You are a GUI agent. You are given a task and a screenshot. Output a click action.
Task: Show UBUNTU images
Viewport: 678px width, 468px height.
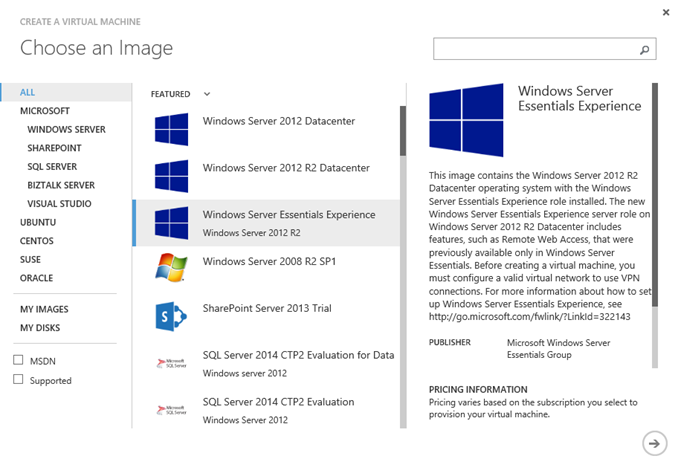38,222
